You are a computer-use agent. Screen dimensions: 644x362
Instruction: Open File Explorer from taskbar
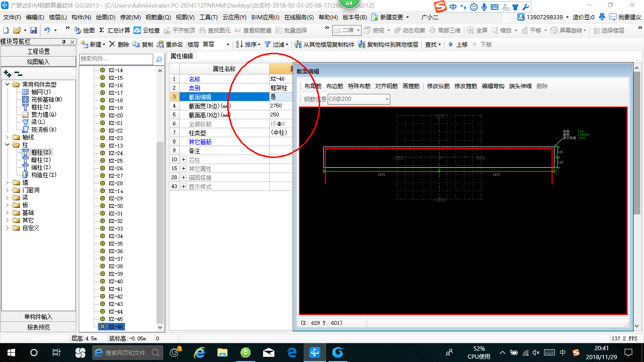tap(223, 353)
